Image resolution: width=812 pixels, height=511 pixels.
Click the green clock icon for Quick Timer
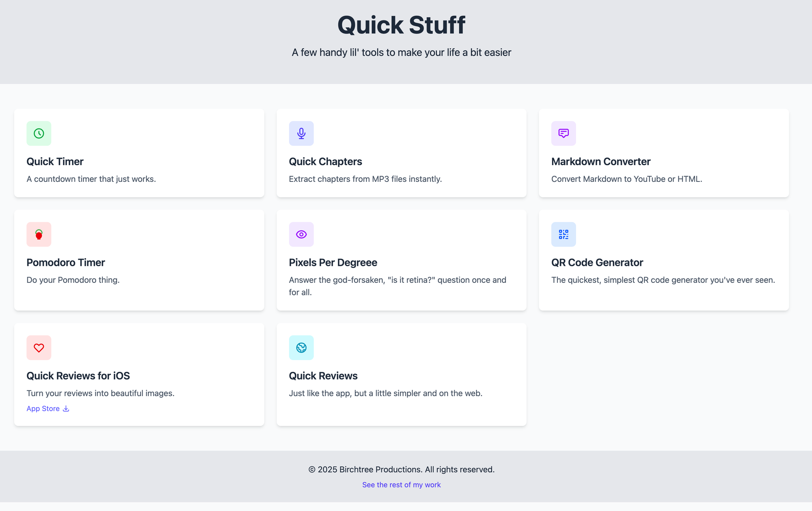tap(39, 133)
